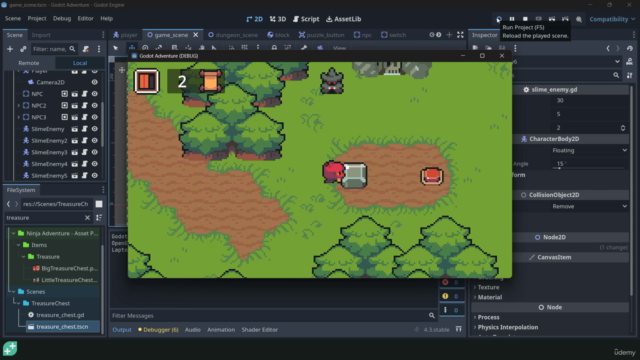Collapse the Treasure folder

(24, 256)
